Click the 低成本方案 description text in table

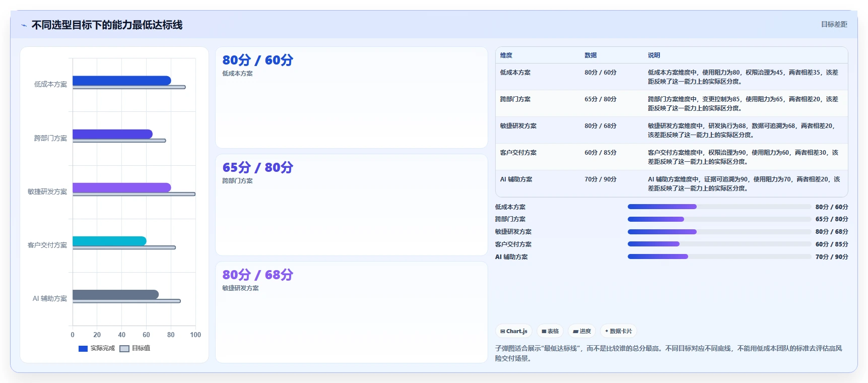[743, 77]
